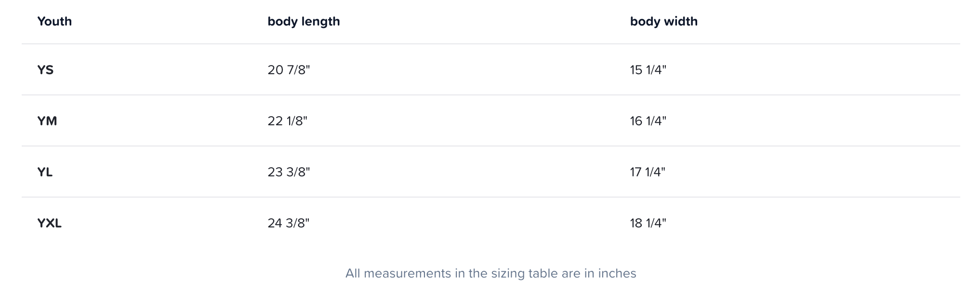Click the YM size label
The width and height of the screenshot is (980, 292).
tap(47, 121)
